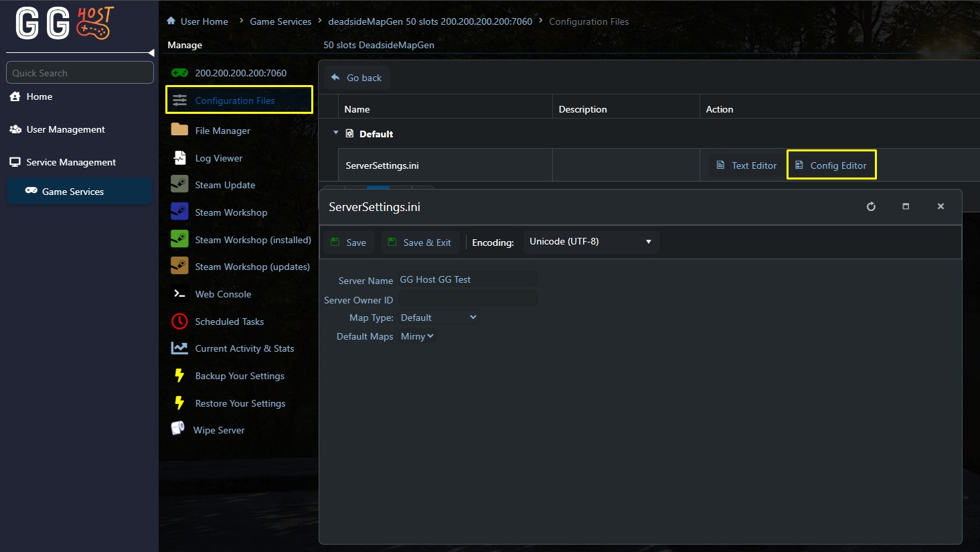Click the Steam Update icon
The width and height of the screenshot is (980, 552).
[x=179, y=184]
